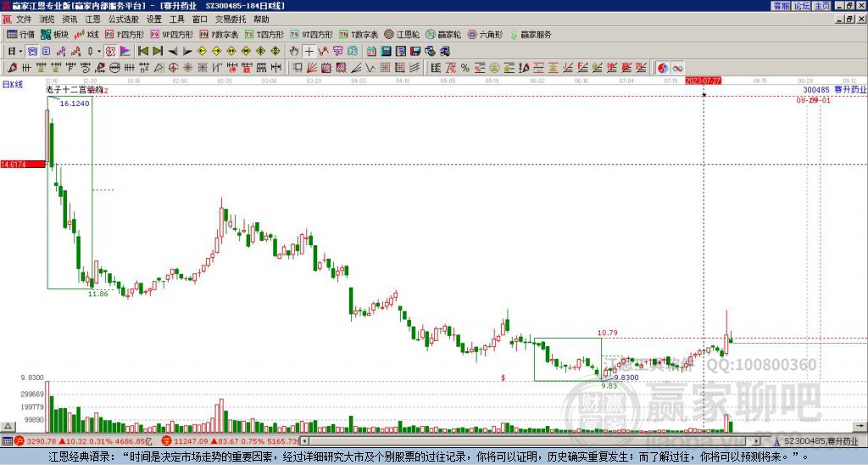Open the calculator icon

coord(387,52)
